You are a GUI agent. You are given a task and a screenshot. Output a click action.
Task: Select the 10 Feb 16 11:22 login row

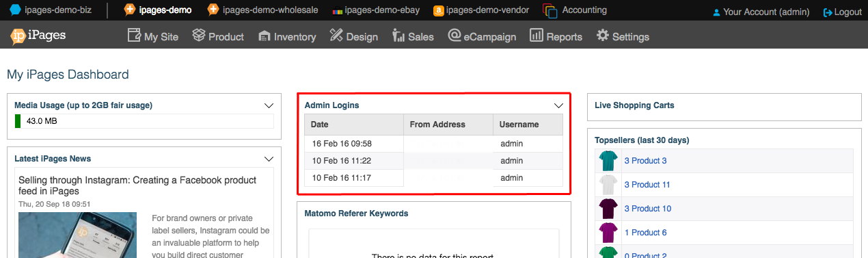point(434,161)
